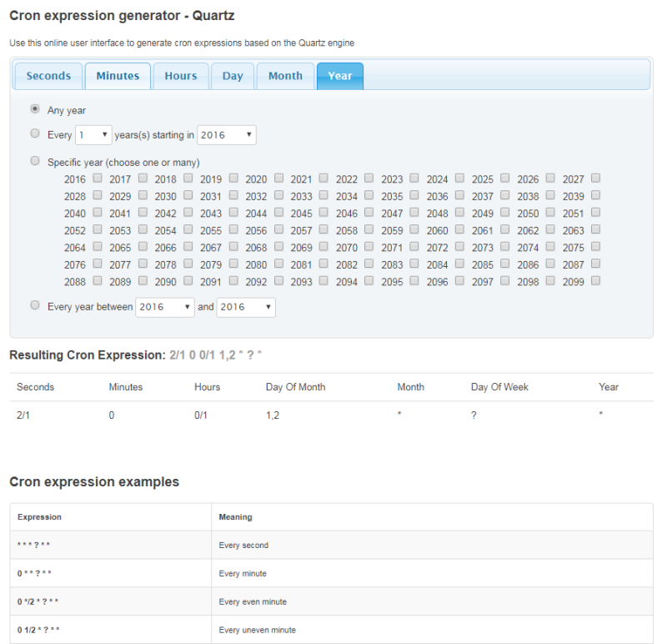Viewport: 667px width, 644px height.
Task: Open the Minutes tab
Action: click(118, 76)
